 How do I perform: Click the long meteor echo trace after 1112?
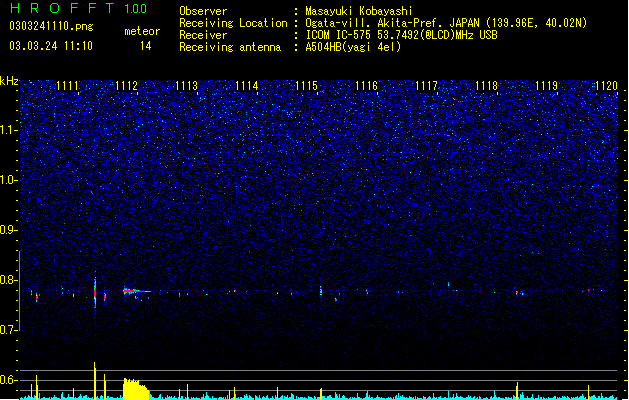pos(136,291)
